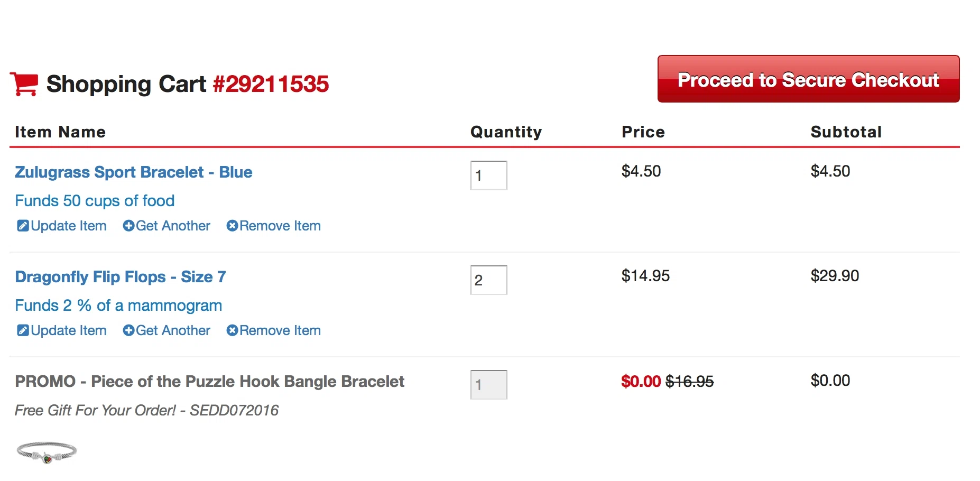This screenshot has height=481, width=980.
Task: Click the plus icon beside Zulugrass Get Another
Action: coord(128,226)
